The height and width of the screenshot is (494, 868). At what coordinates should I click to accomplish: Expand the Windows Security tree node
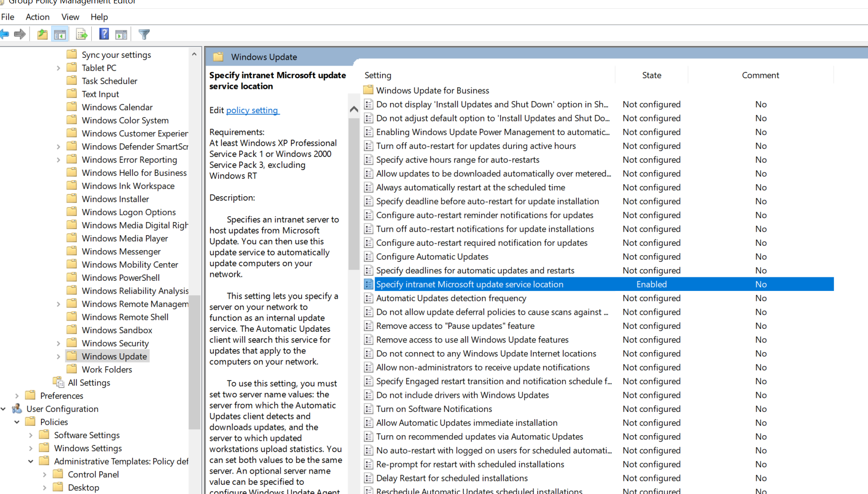pyautogui.click(x=58, y=343)
